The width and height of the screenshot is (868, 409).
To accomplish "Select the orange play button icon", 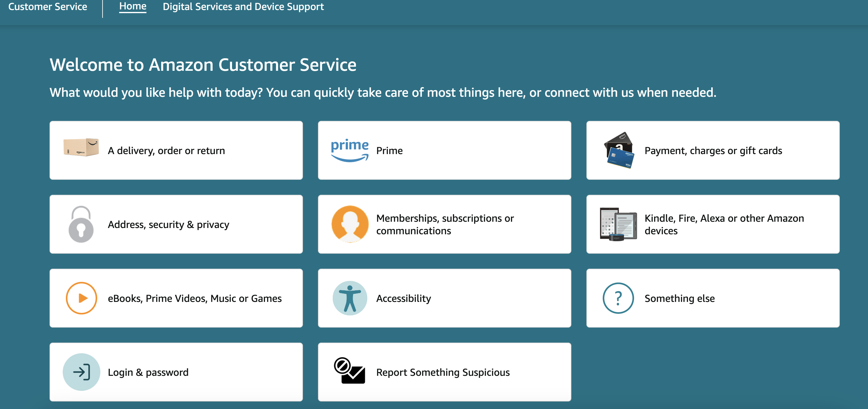I will coord(81,298).
